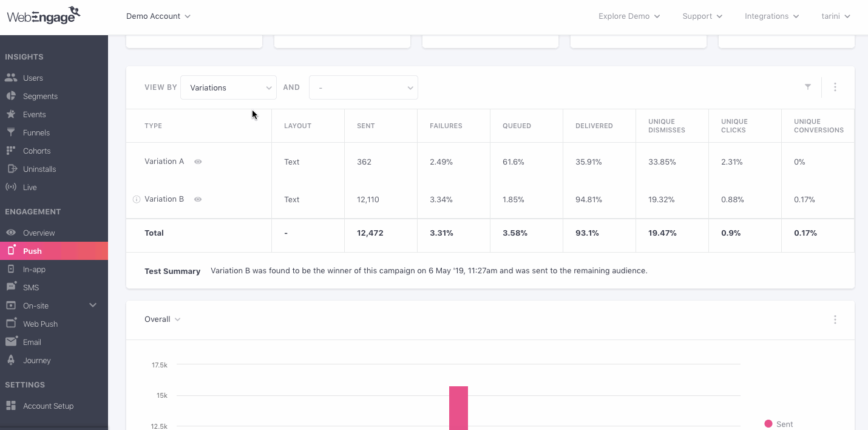Open the Demo Account dropdown
Screen dimensions: 868x430
pos(158,16)
